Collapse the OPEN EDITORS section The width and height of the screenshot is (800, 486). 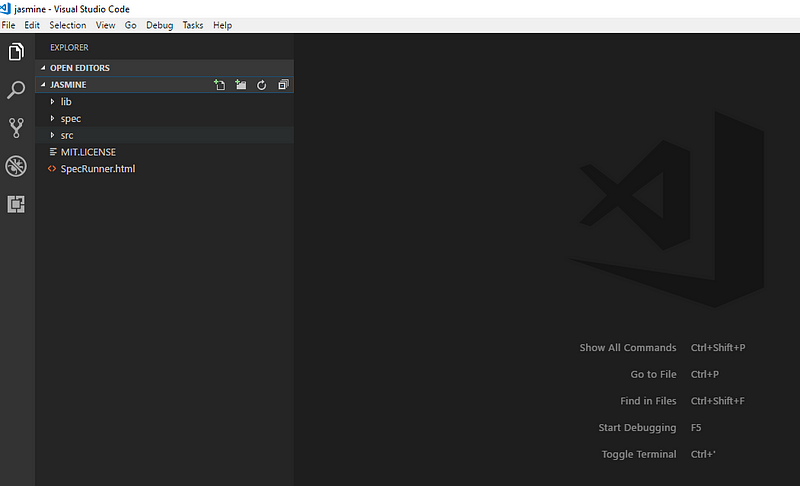43,68
